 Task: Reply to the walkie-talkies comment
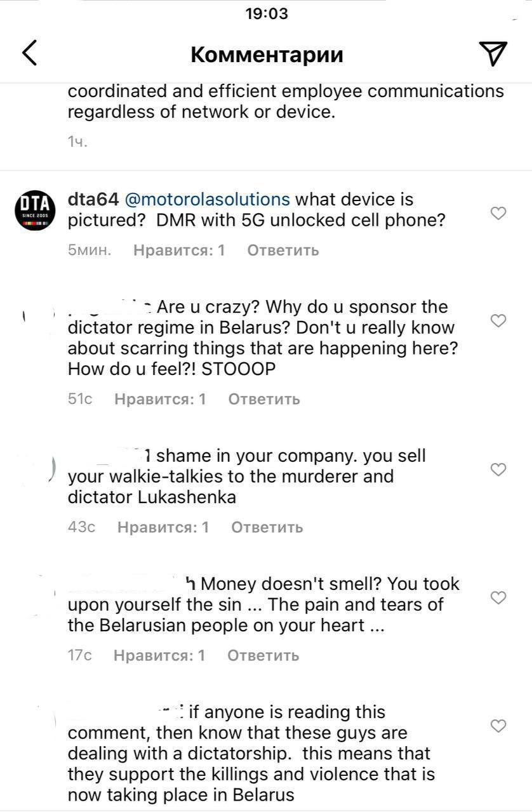pos(267,527)
